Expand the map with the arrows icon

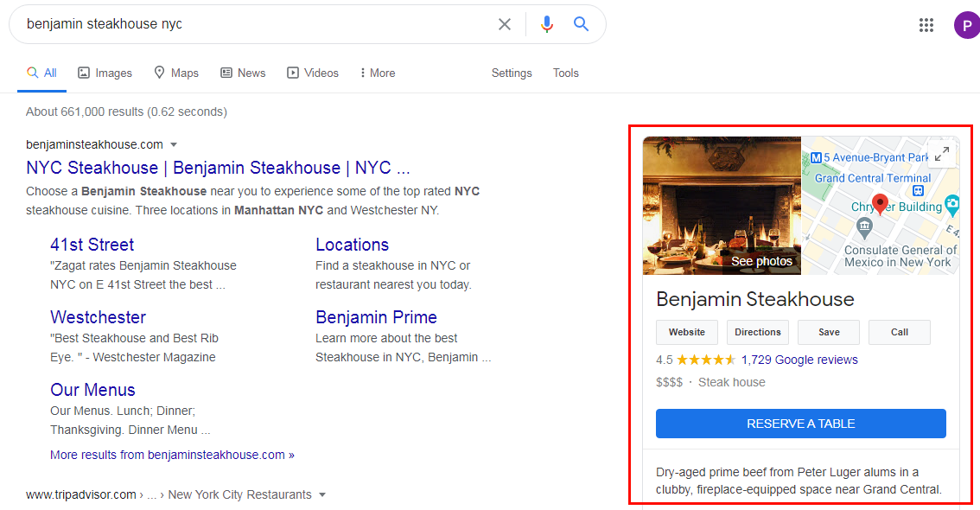[x=942, y=154]
